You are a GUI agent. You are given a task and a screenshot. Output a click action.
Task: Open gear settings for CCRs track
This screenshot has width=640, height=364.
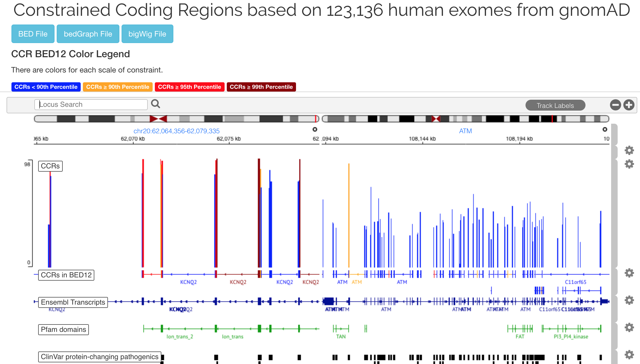(x=629, y=164)
